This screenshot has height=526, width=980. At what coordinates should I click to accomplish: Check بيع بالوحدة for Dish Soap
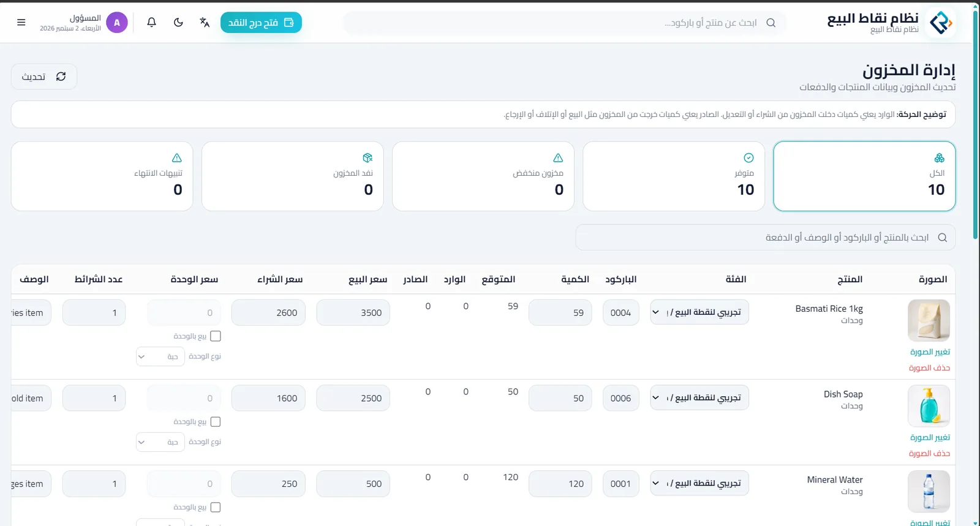point(216,422)
